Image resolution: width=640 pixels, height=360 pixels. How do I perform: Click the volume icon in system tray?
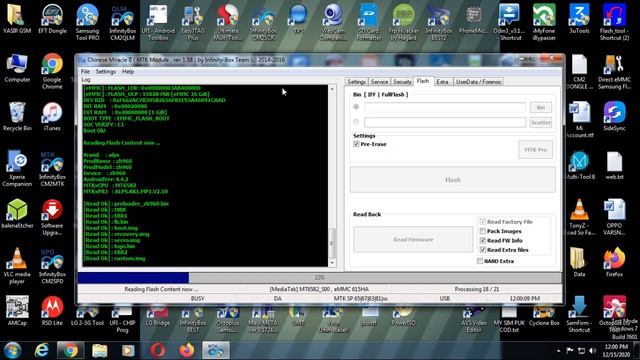[592, 351]
